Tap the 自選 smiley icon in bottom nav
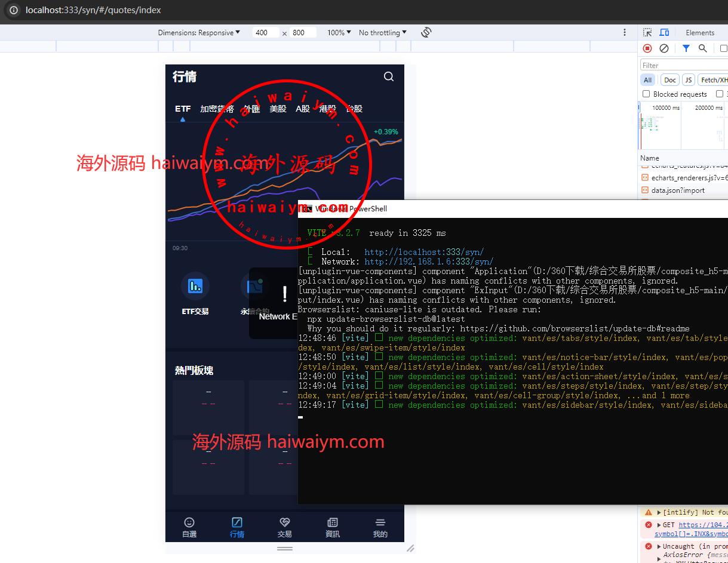The image size is (728, 563). (x=189, y=522)
